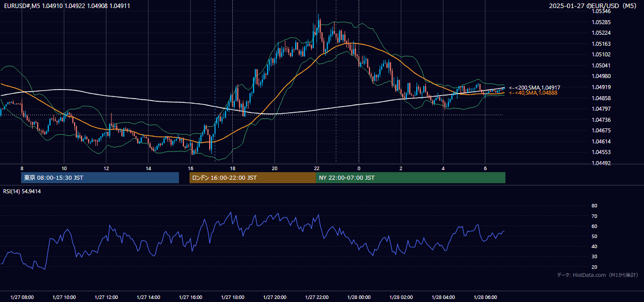The height and width of the screenshot is (302, 644).
Task: Click the 1/27 18:00 date label
Action: click(232, 297)
